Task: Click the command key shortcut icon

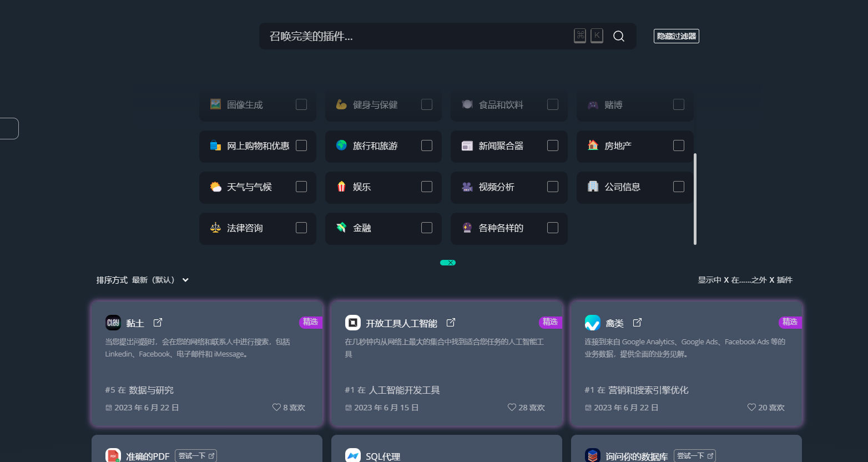Action: (580, 36)
